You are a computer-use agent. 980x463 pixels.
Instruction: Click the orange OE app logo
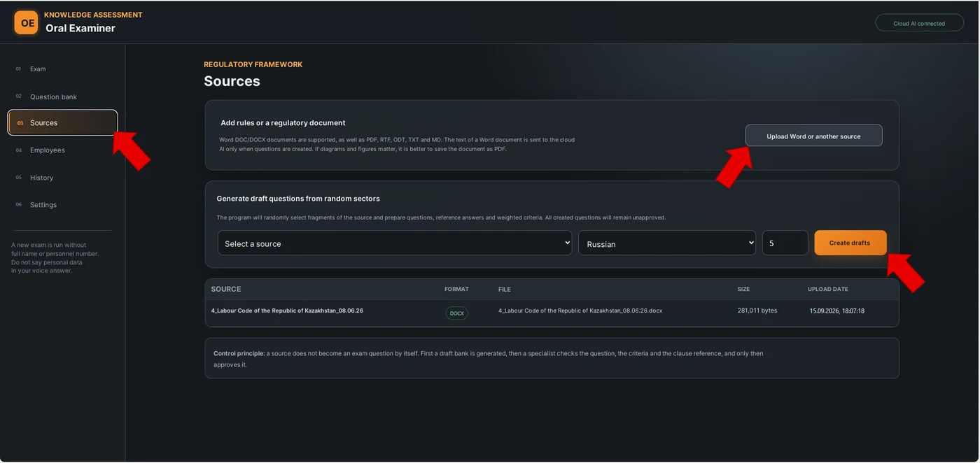click(27, 22)
